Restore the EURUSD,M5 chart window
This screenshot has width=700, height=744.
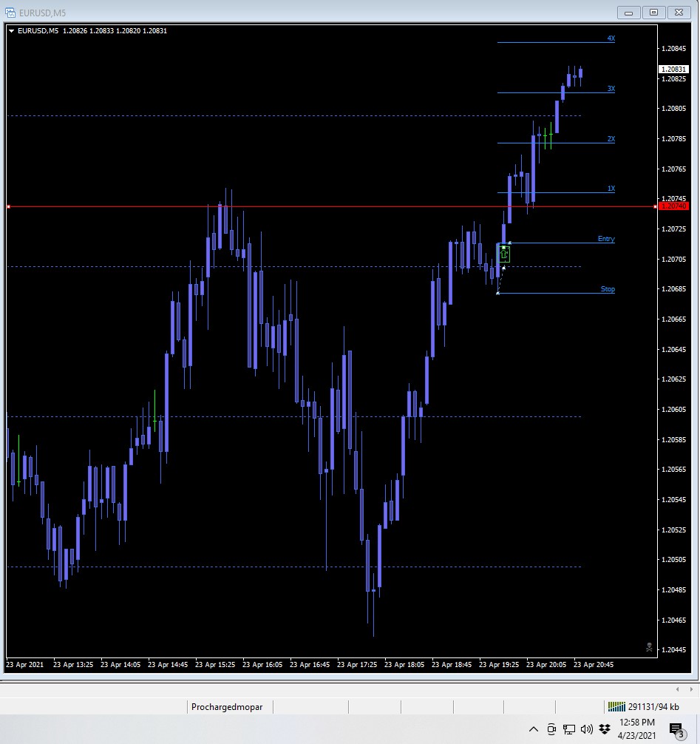click(653, 13)
